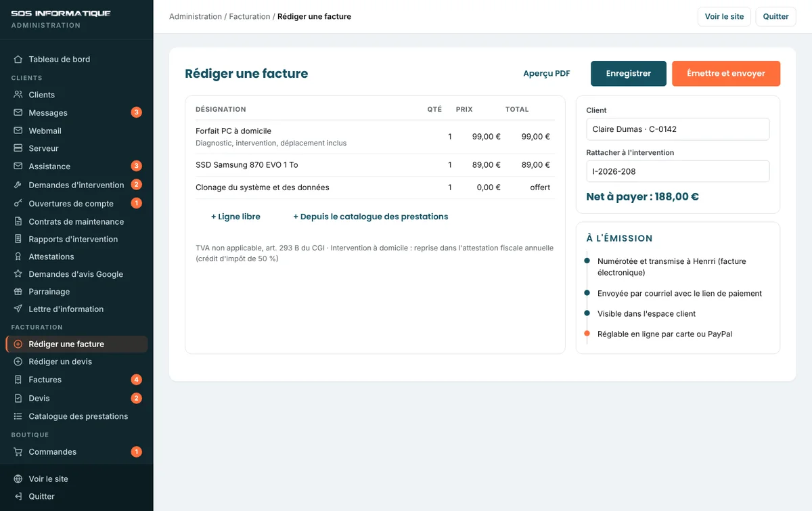
Task: Follow the Administration breadcrumb link
Action: [x=196, y=17]
